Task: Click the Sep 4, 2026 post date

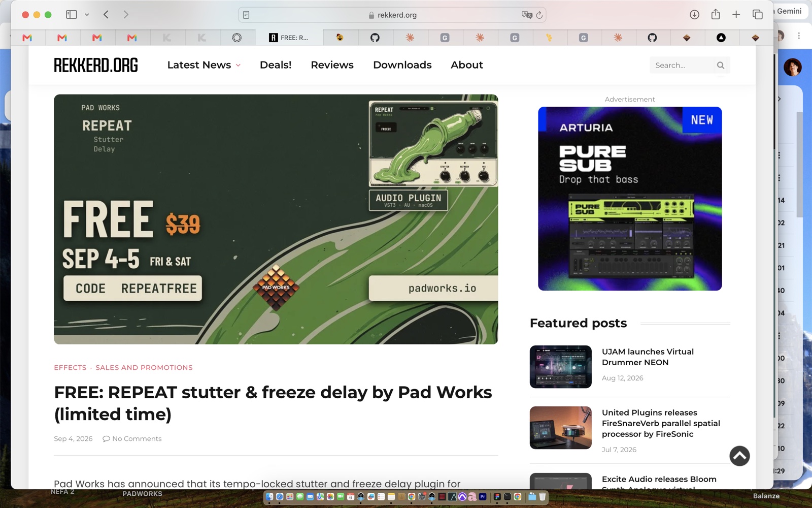Action: click(73, 438)
